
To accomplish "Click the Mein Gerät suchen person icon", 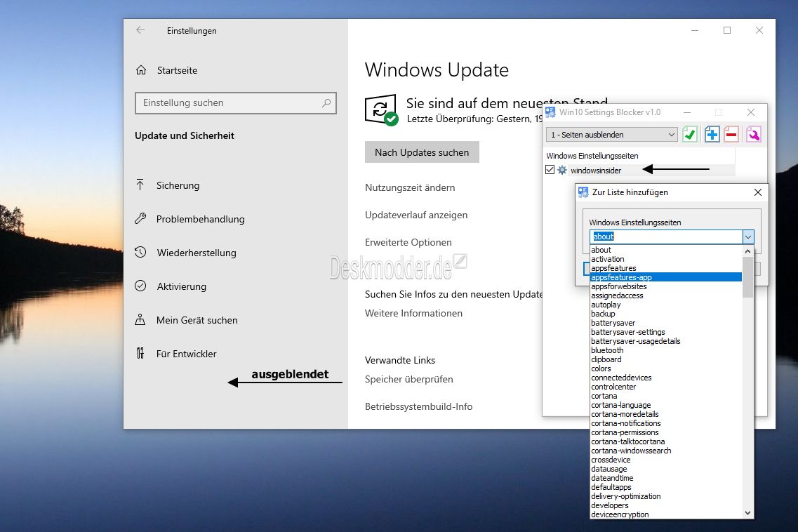I will coord(140,320).
